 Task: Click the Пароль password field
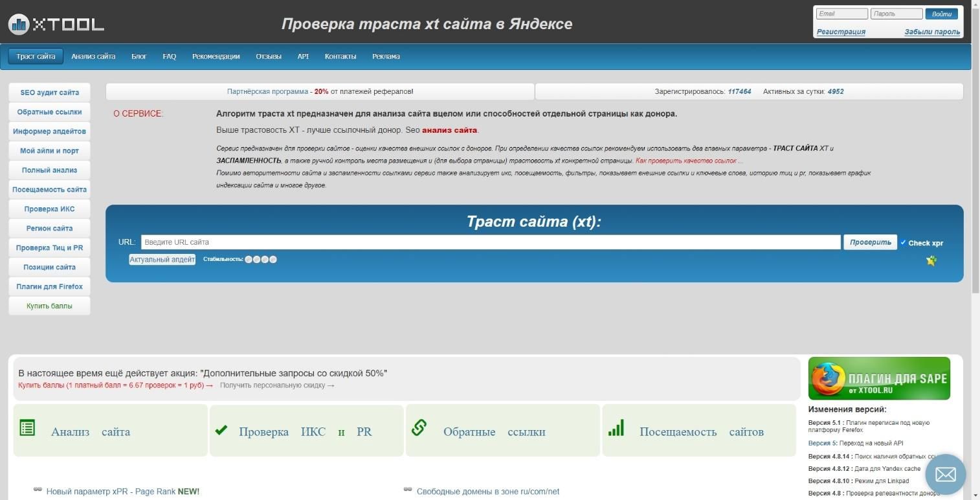896,14
